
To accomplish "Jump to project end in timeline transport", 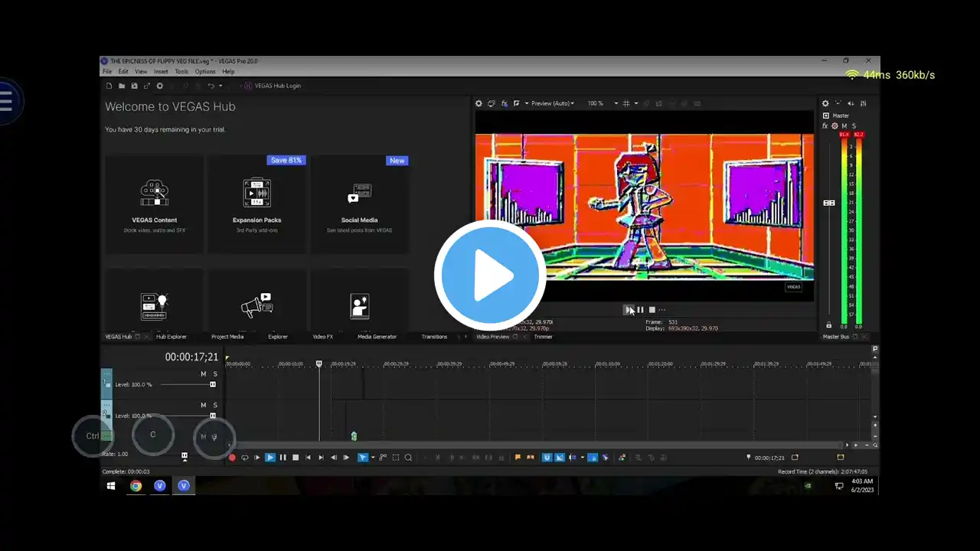I will tap(321, 458).
